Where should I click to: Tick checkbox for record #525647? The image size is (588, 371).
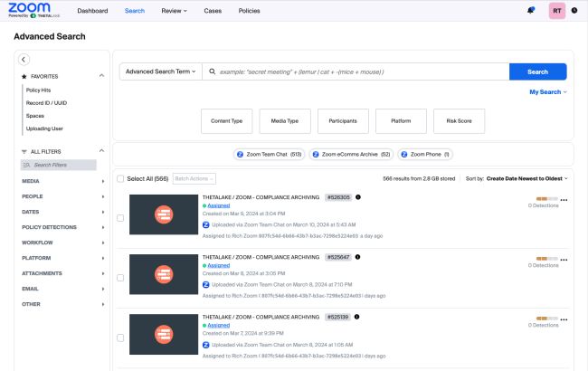tap(120, 277)
